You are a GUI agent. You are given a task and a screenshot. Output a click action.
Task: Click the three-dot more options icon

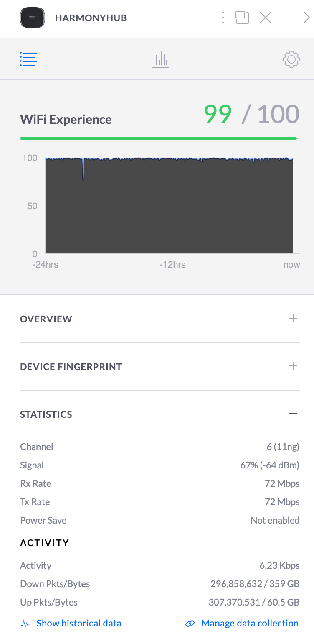point(223,18)
